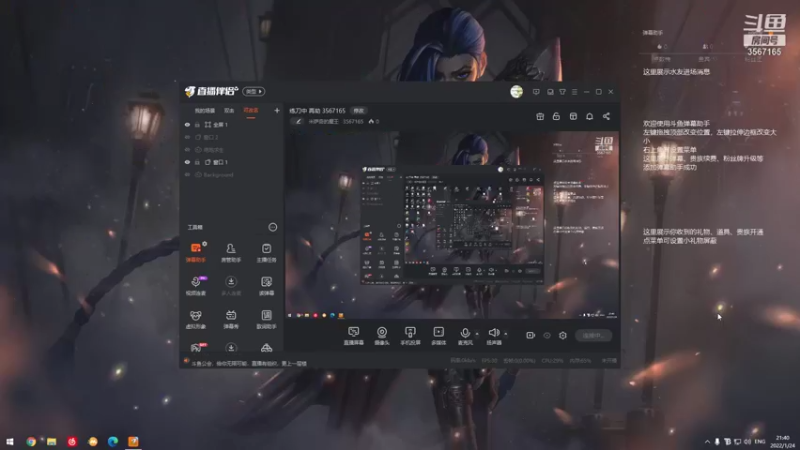This screenshot has width=800, height=450.
Task: Click the modify button beside room title
Action: [359, 111]
